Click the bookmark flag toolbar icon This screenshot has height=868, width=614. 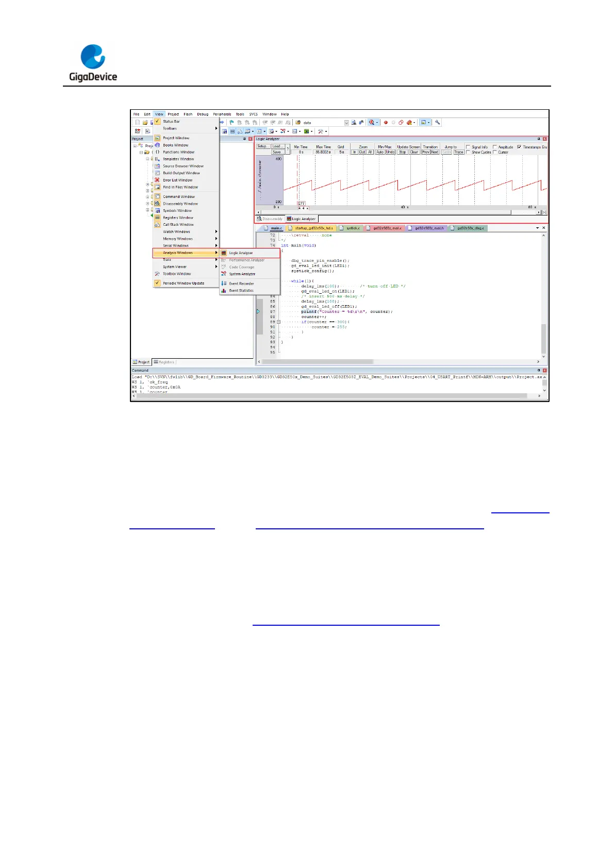232,123
